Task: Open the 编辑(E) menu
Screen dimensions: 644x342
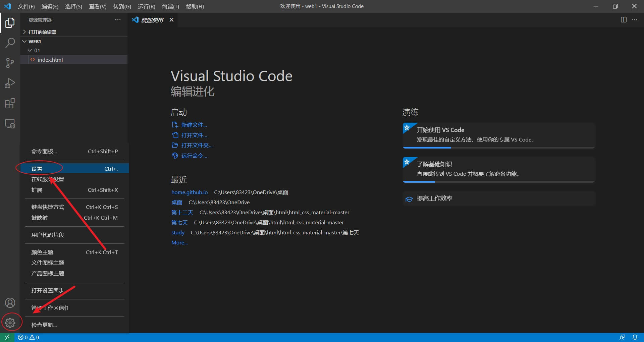Action: (50, 6)
